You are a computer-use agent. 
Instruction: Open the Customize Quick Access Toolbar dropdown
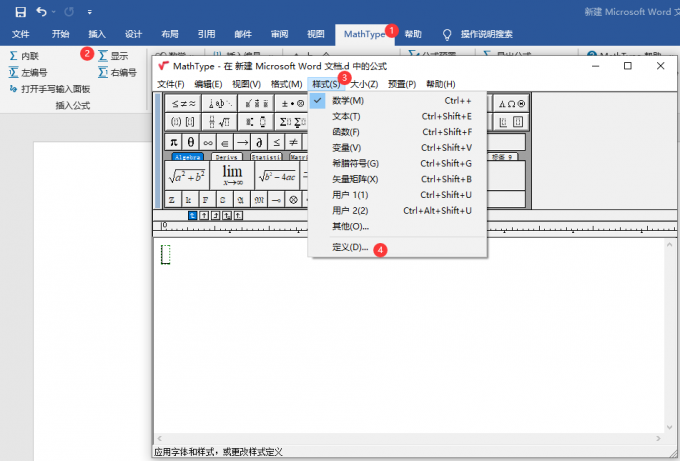(89, 12)
